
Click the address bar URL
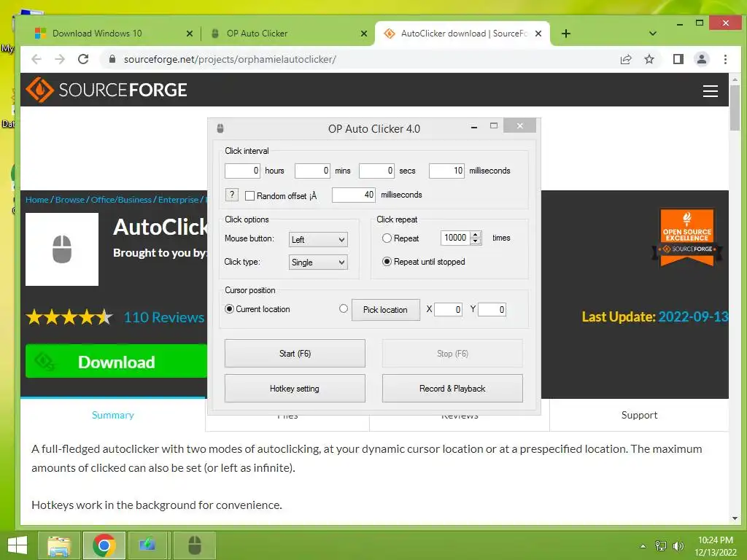pos(230,59)
